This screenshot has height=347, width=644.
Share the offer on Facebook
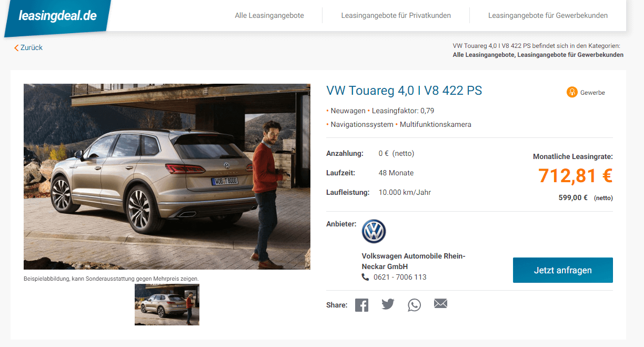pyautogui.click(x=361, y=305)
